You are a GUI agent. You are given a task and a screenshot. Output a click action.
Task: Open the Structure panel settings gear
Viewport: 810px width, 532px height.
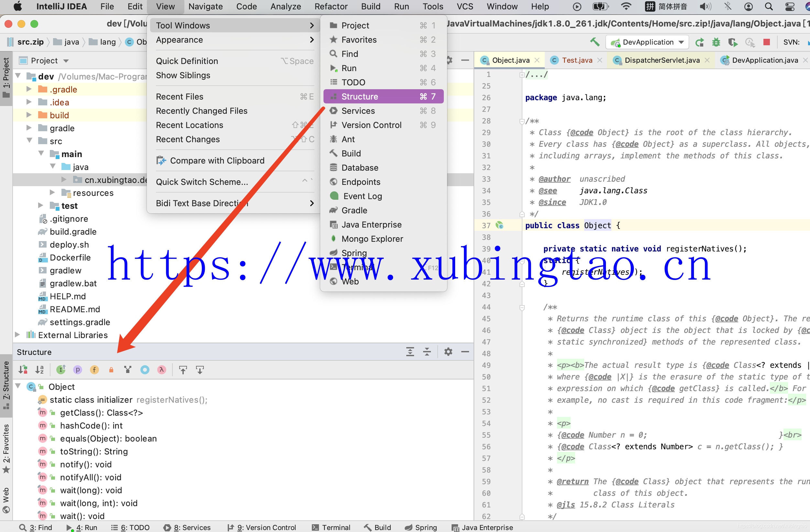(448, 352)
